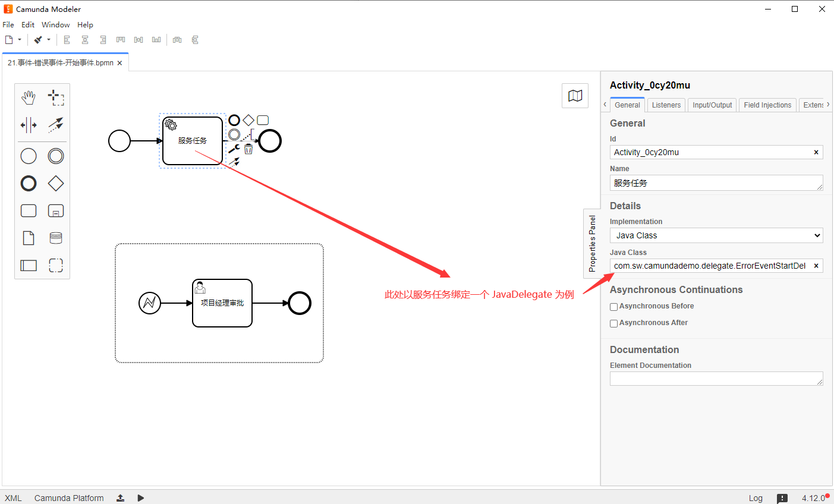Activate the lasso selection tool

coord(56,97)
